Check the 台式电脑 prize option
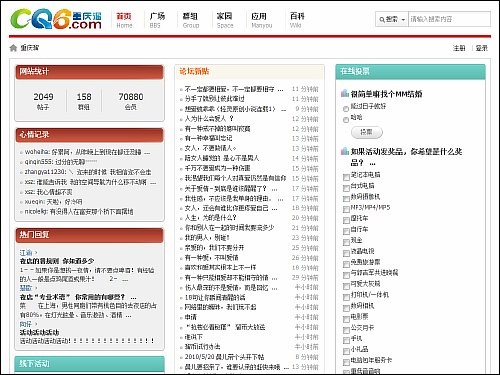The width and height of the screenshot is (500, 375). coord(346,188)
